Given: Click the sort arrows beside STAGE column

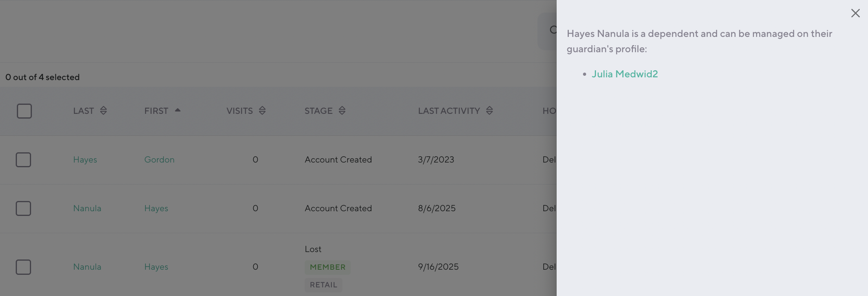Looking at the screenshot, I should point(342,111).
